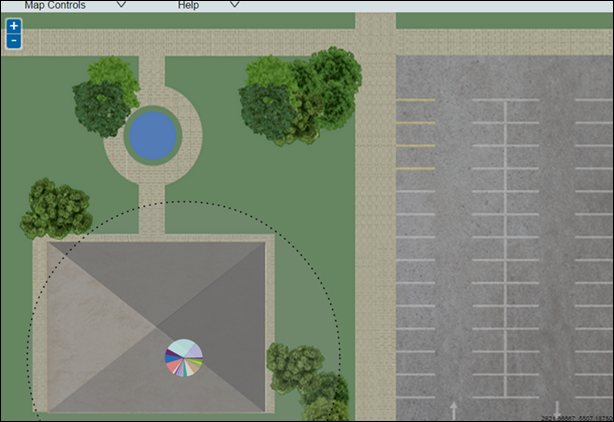Zoom in with the plus button
The width and height of the screenshot is (614, 422).
tap(14, 26)
